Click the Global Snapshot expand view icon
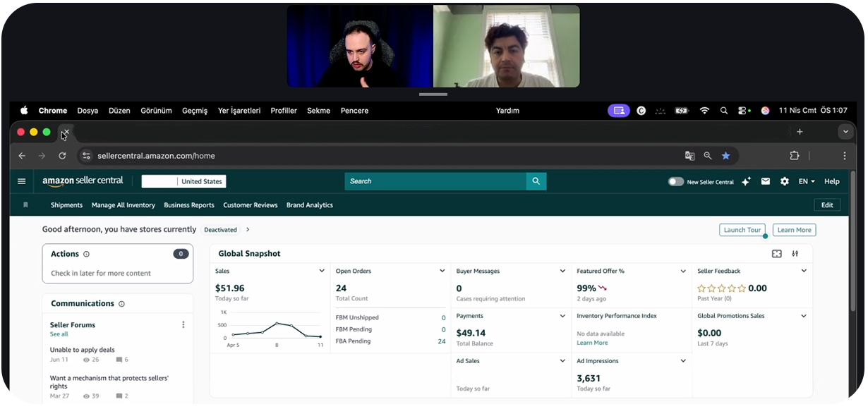The width and height of the screenshot is (868, 409). 777,254
